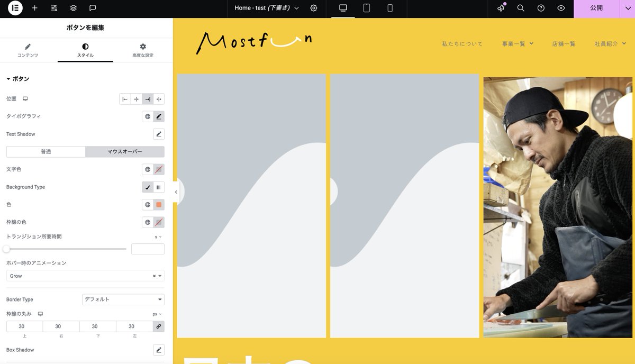The height and width of the screenshot is (364, 635).
Task: Pick global font for タイポグラフィ
Action: click(148, 116)
